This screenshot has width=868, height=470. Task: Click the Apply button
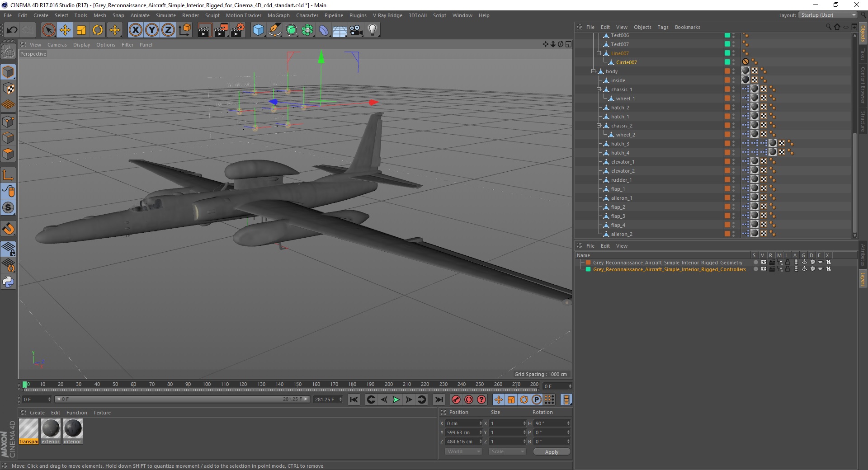pos(552,451)
